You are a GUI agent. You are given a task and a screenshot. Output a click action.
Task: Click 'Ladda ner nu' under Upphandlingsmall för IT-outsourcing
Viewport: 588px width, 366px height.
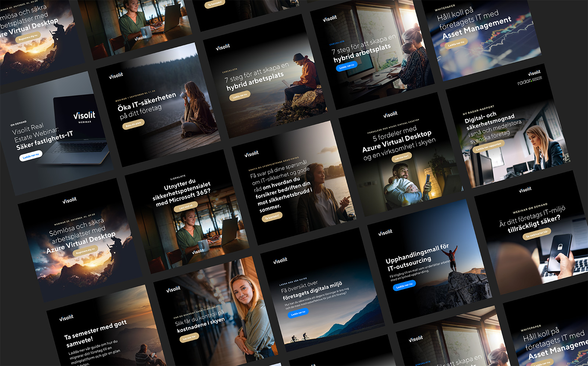tap(404, 285)
